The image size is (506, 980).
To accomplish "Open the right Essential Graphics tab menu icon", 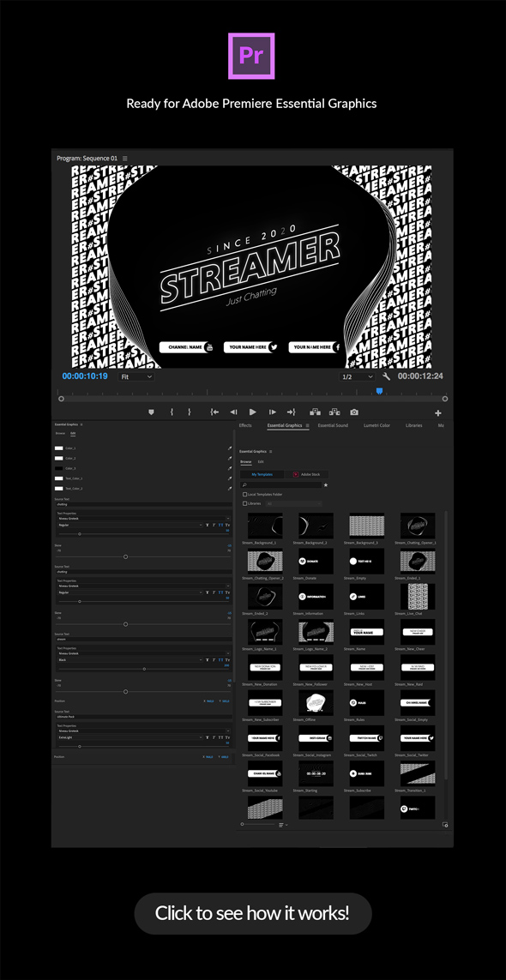I will [307, 425].
